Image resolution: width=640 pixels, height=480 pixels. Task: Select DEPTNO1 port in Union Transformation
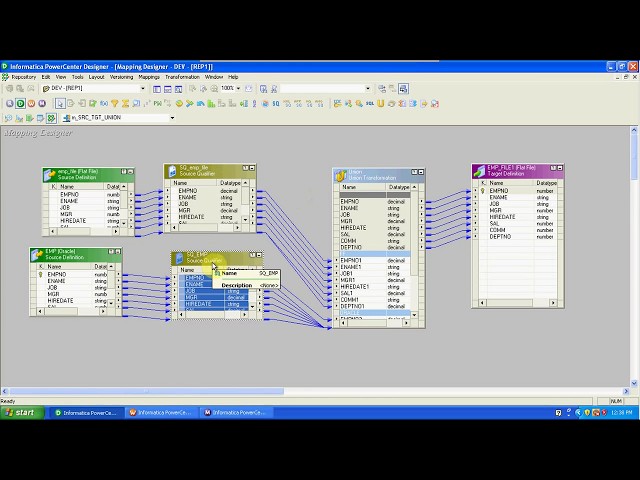[352, 307]
